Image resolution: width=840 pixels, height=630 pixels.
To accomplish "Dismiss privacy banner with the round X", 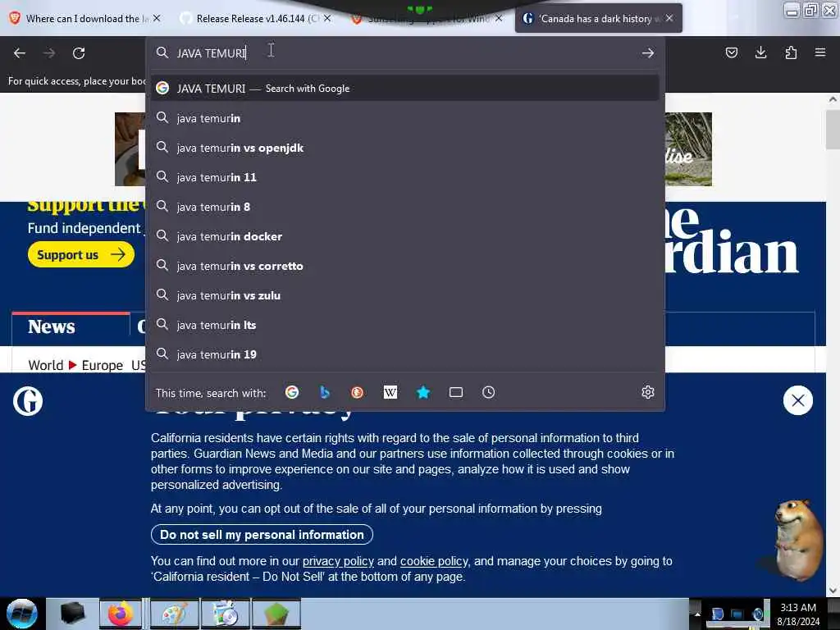I will [x=797, y=400].
